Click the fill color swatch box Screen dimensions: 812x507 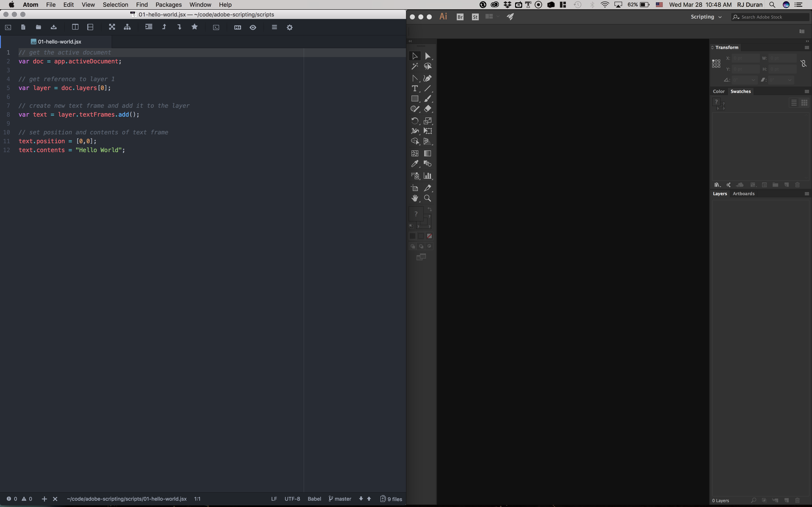click(416, 214)
